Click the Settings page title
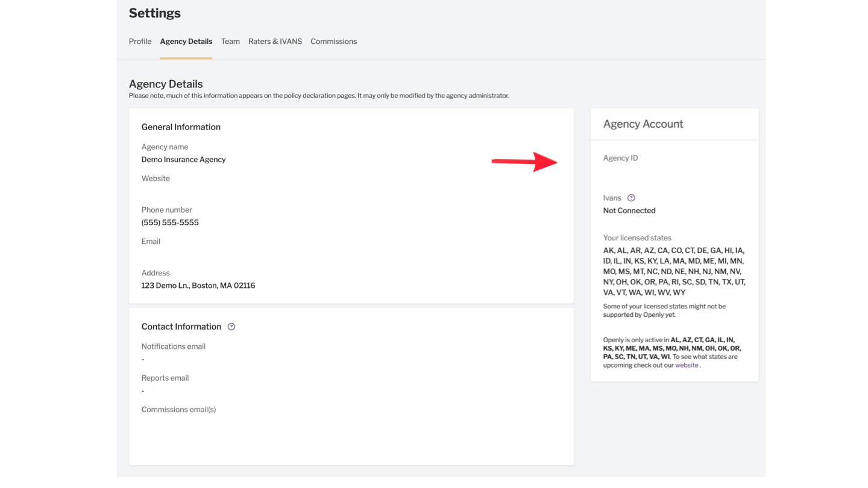Image resolution: width=868 pixels, height=488 pixels. point(154,13)
